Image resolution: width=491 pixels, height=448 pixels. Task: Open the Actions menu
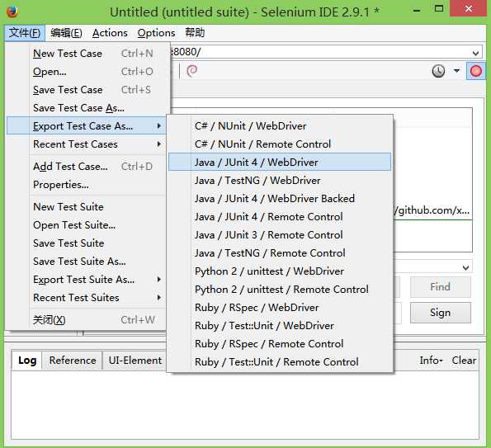click(x=110, y=33)
